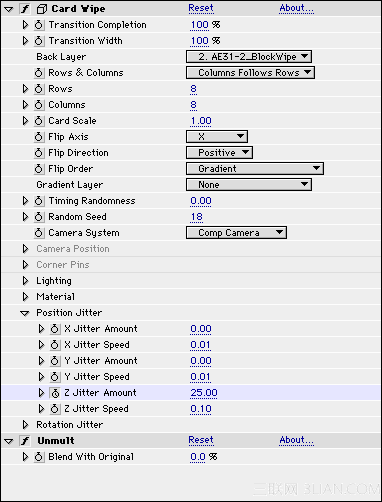Open the Back Layer dropdown
The height and width of the screenshot is (502, 382).
pos(249,57)
